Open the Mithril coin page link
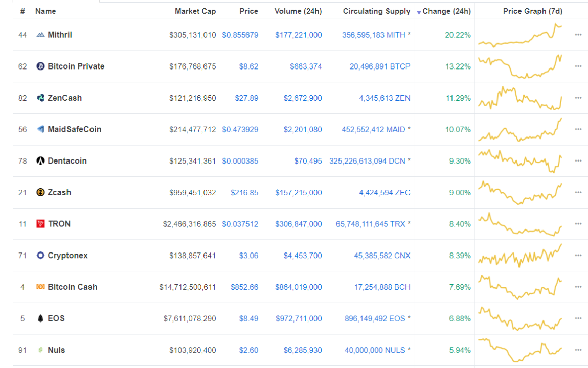 [x=60, y=35]
